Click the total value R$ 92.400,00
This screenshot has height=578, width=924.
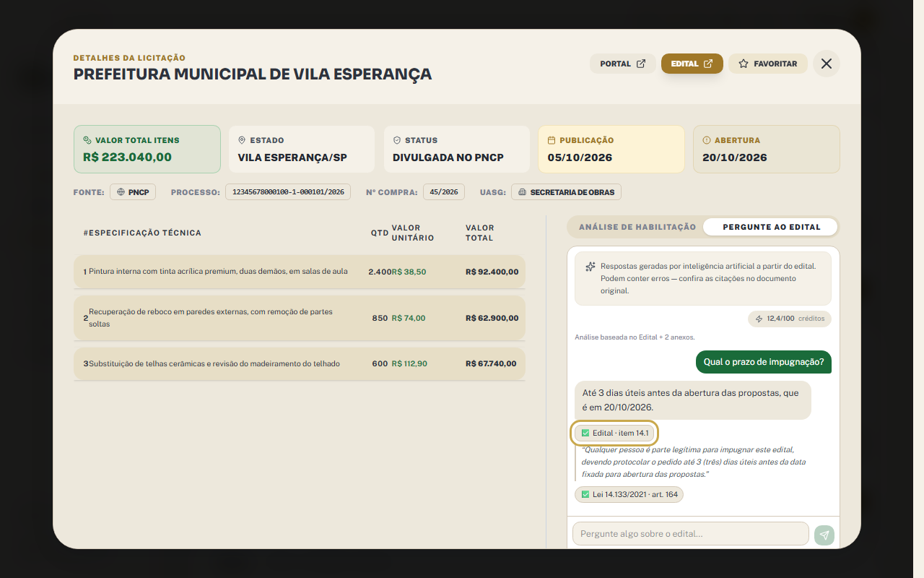tap(492, 272)
